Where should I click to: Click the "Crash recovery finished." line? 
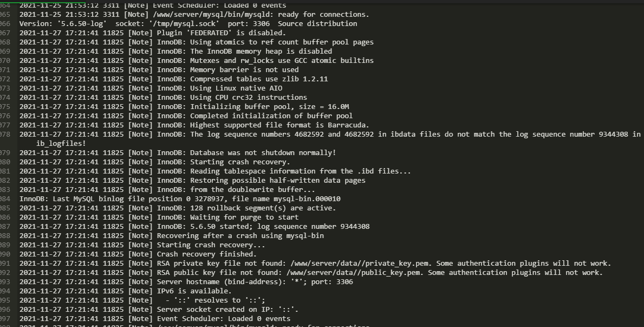[138, 254]
